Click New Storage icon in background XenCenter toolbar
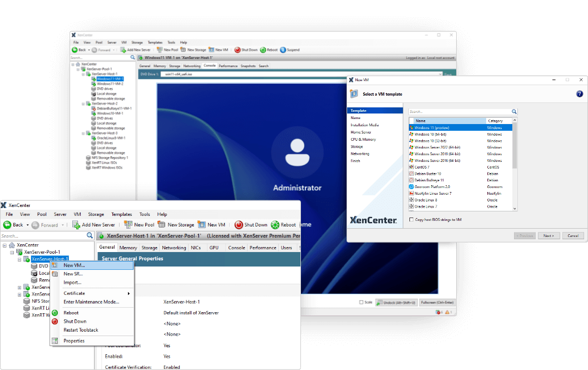This screenshot has width=588, height=370. 183,50
